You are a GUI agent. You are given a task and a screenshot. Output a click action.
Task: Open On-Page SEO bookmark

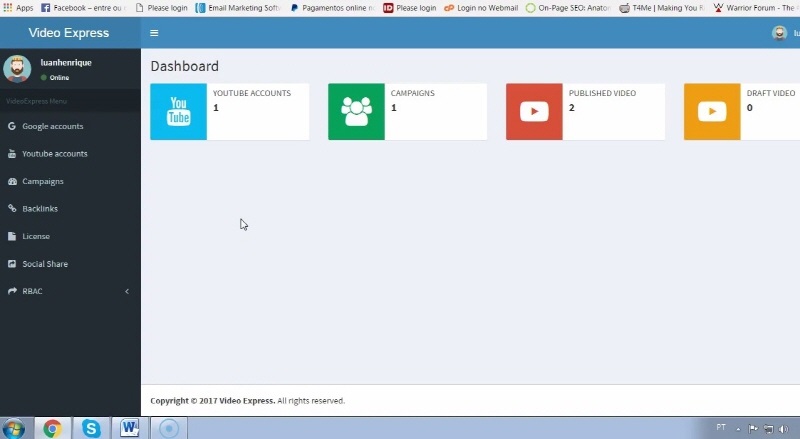click(568, 8)
